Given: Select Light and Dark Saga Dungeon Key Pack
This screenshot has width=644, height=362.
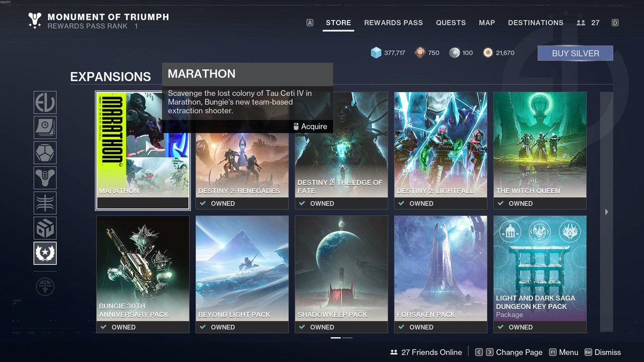Looking at the screenshot, I should (x=540, y=274).
